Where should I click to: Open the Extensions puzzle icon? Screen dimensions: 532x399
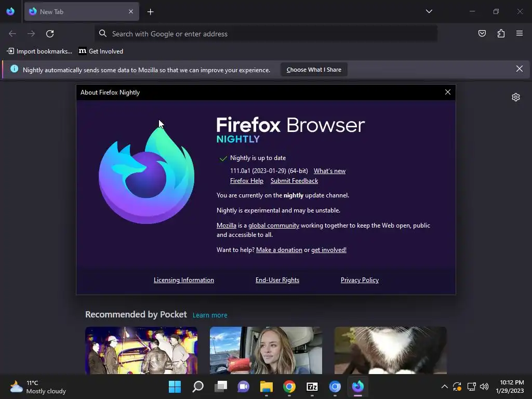pos(501,33)
